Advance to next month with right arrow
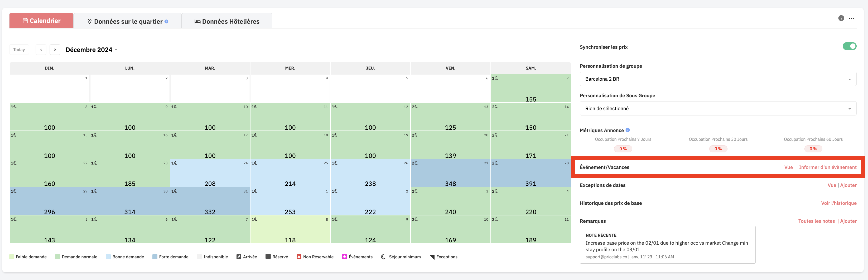This screenshot has height=280, width=868. 55,50
